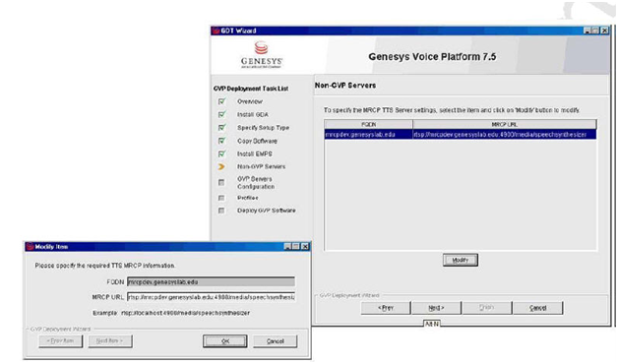Screen dimensions: 618x364
Task: Click the FQDN column header
Action: click(x=368, y=125)
